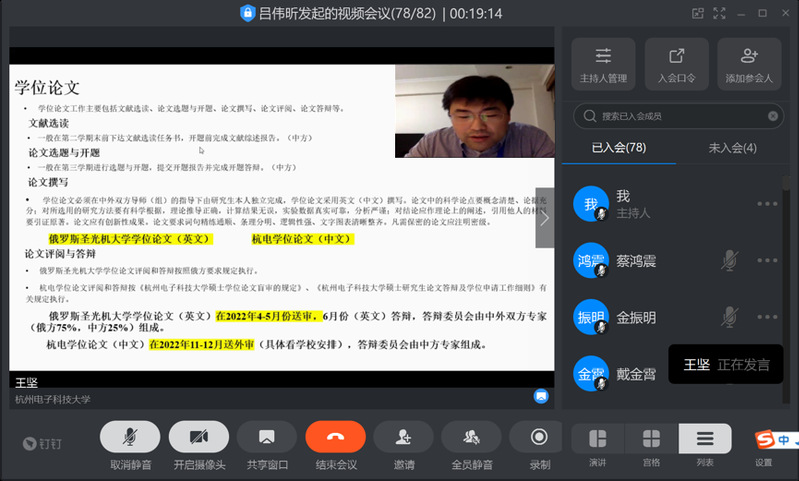Switch to 宫格 grid layout

pyautogui.click(x=651, y=439)
